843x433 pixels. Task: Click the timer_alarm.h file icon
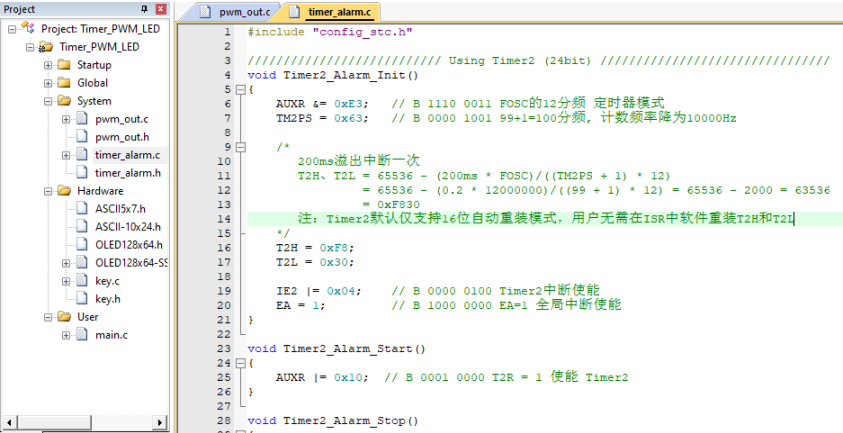tap(82, 173)
